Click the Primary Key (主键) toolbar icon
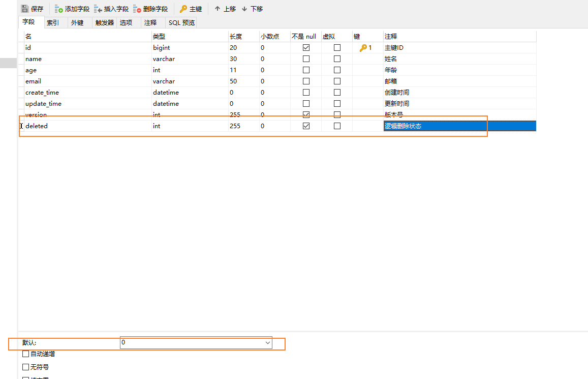588x379 pixels. point(183,9)
